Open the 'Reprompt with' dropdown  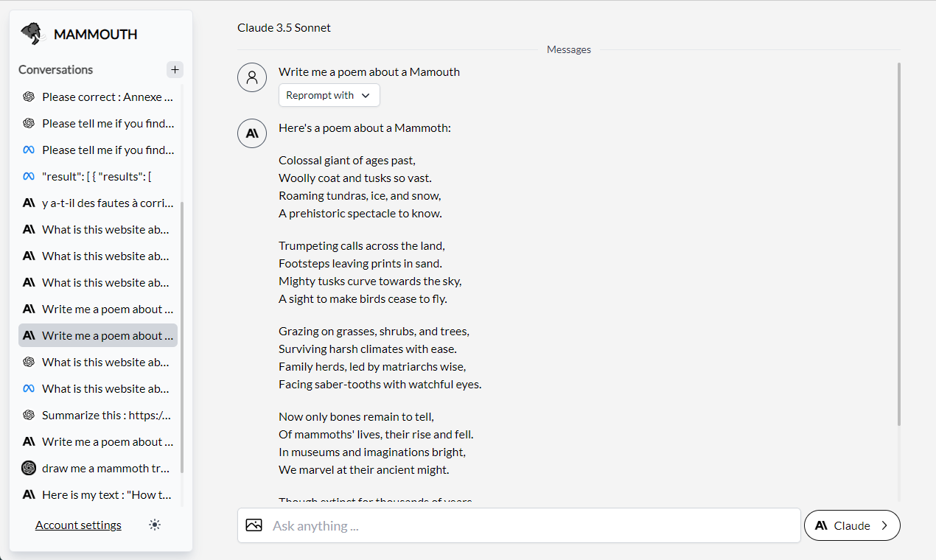(329, 95)
